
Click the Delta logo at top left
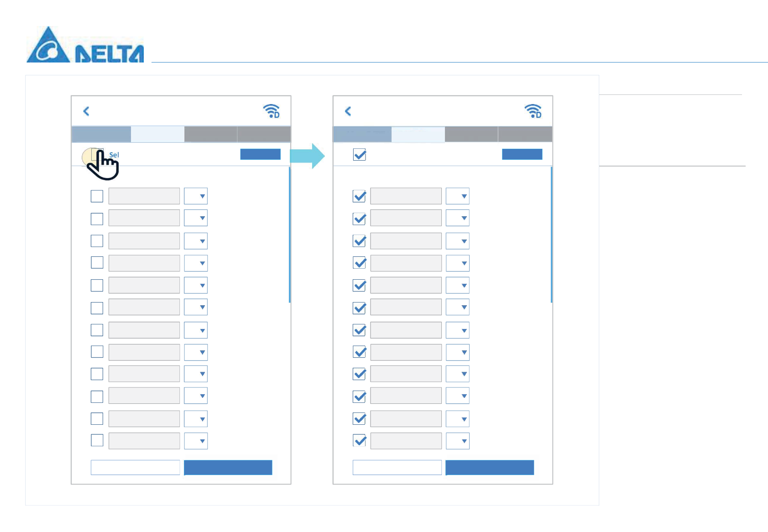point(85,46)
